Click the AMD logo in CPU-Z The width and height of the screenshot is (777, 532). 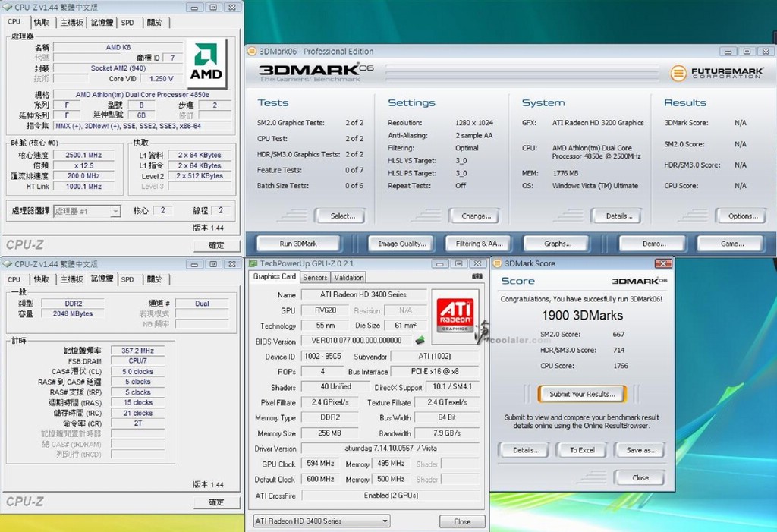[206, 62]
